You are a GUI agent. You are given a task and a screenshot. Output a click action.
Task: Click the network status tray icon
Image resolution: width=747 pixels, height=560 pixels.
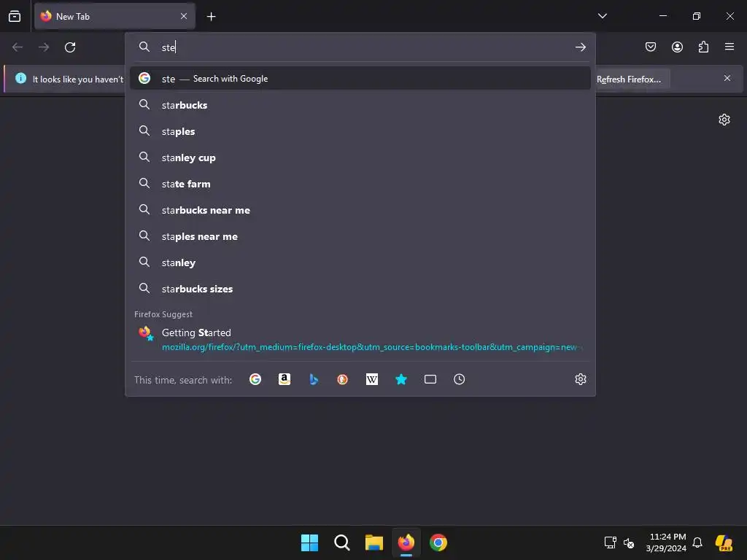(x=611, y=542)
